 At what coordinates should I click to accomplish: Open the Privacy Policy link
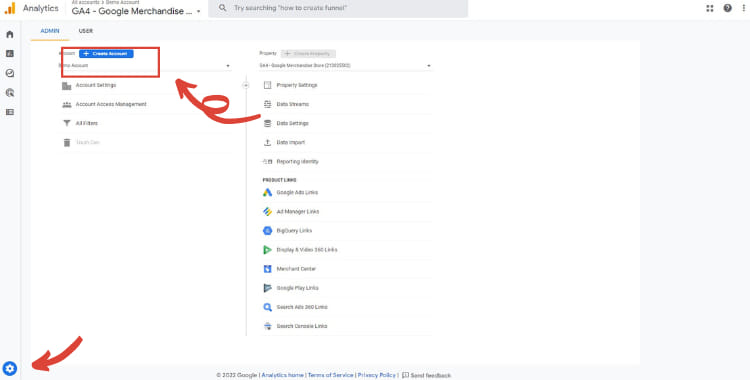tap(376, 375)
